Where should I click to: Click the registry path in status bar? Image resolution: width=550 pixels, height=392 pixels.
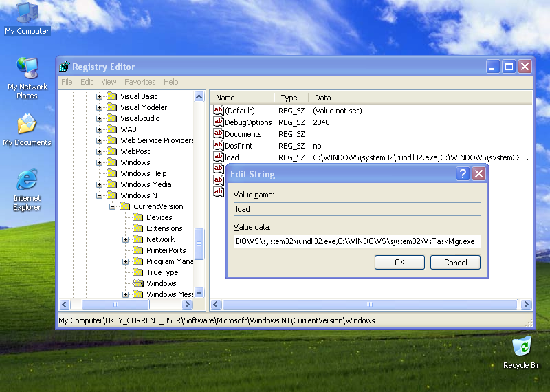tap(217, 320)
